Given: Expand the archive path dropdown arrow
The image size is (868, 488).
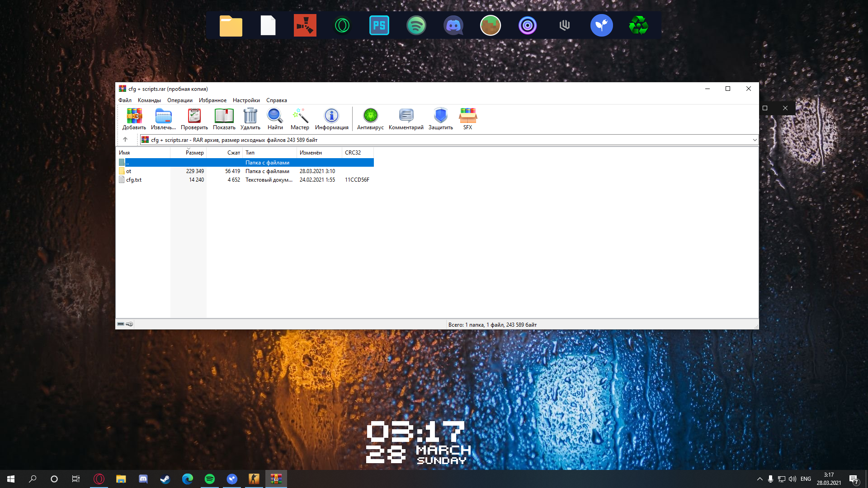Looking at the screenshot, I should (x=755, y=140).
